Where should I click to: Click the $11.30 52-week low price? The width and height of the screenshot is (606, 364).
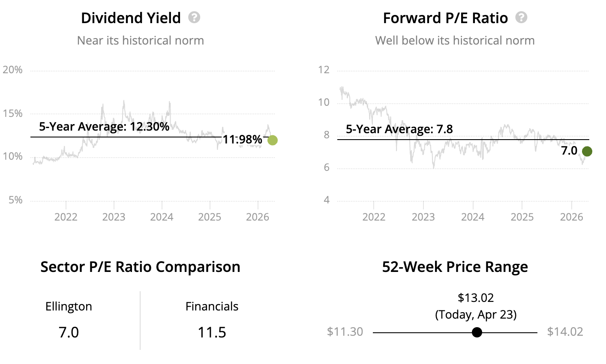tap(345, 332)
